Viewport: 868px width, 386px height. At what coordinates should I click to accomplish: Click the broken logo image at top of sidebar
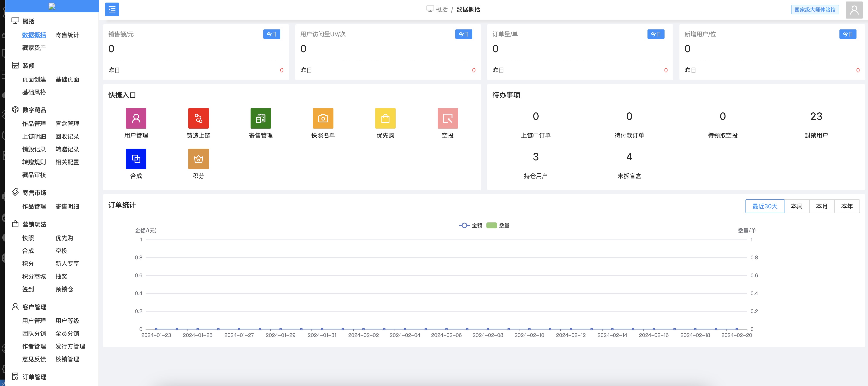click(x=52, y=6)
